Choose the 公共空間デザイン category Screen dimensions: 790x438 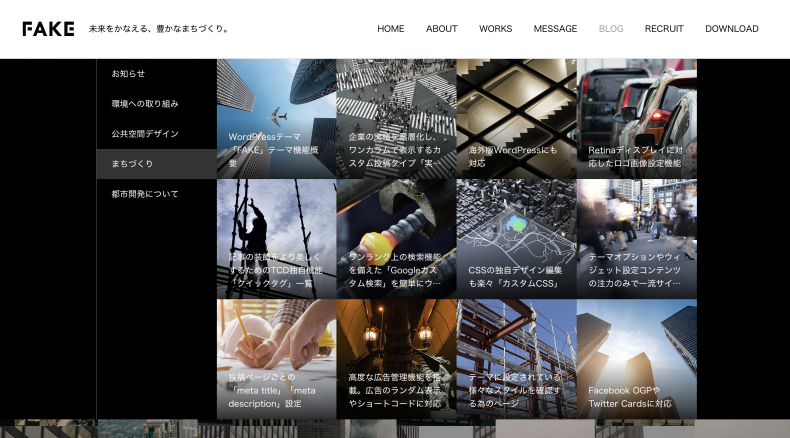tap(145, 134)
